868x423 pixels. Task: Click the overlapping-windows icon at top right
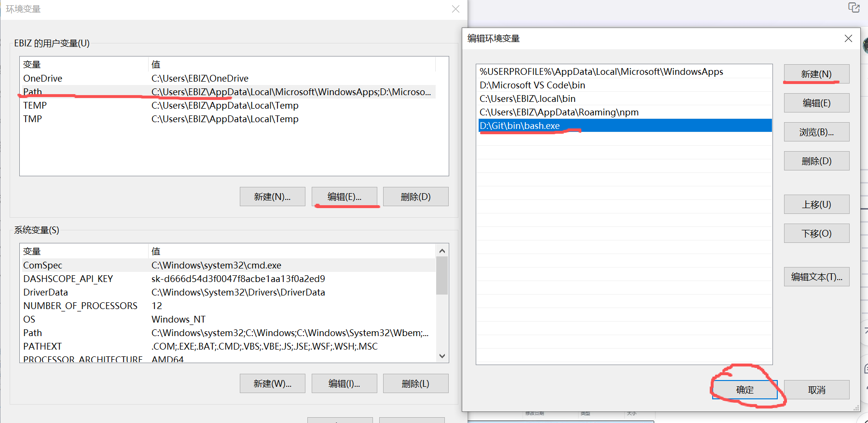tap(854, 8)
